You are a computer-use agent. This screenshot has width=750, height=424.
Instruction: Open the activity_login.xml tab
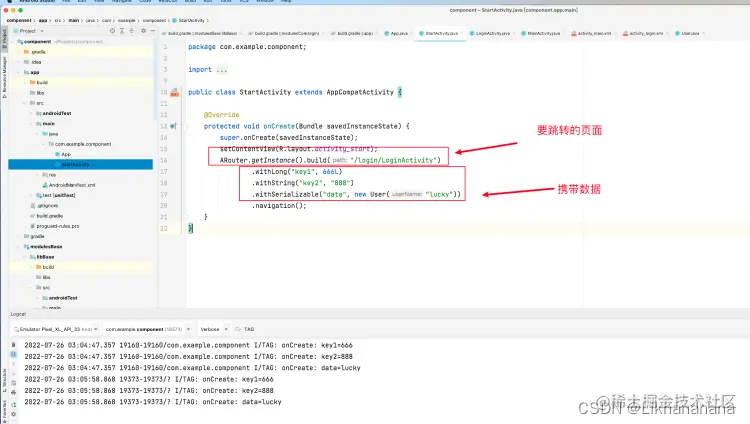point(644,33)
